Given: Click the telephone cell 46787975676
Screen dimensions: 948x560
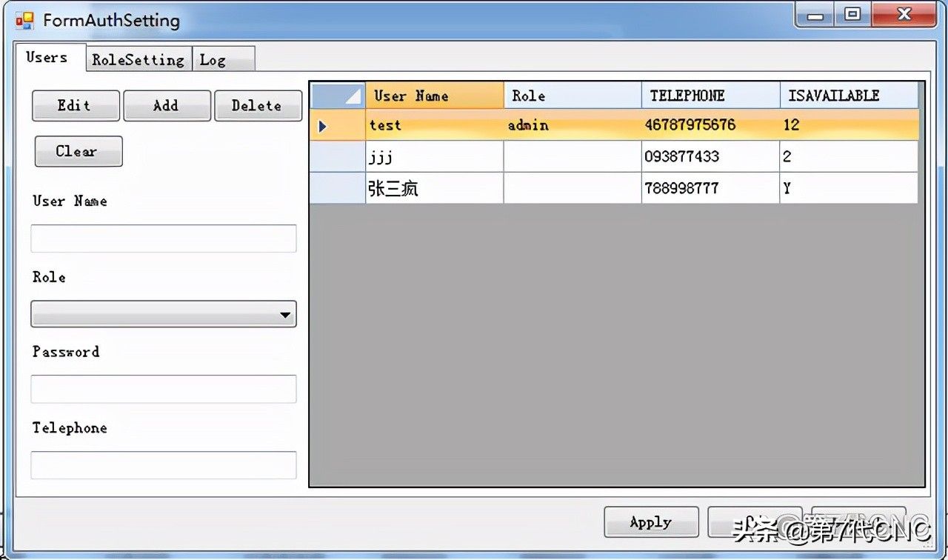Looking at the screenshot, I should tap(711, 125).
